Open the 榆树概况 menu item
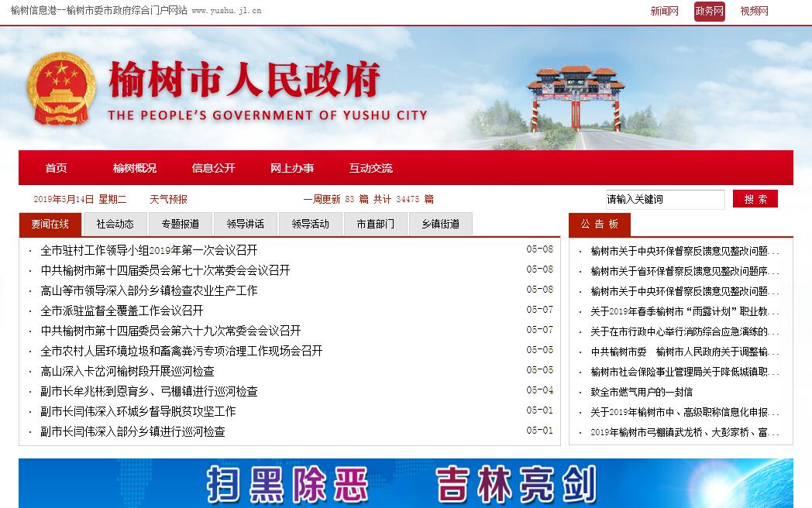 (134, 168)
